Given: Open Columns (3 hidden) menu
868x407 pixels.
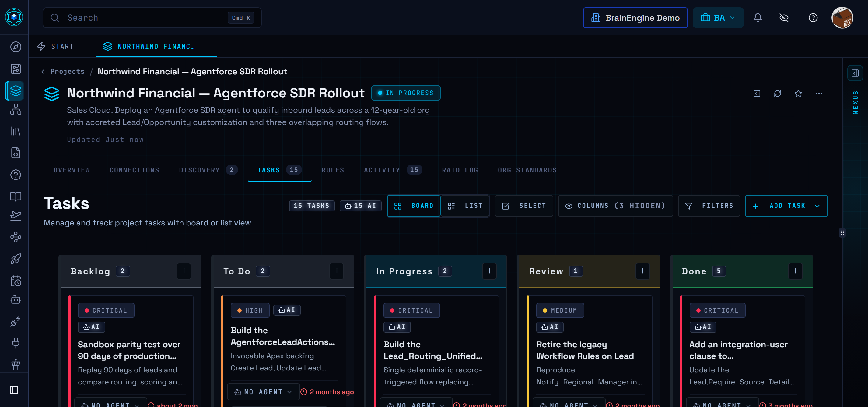Looking at the screenshot, I should (x=615, y=206).
